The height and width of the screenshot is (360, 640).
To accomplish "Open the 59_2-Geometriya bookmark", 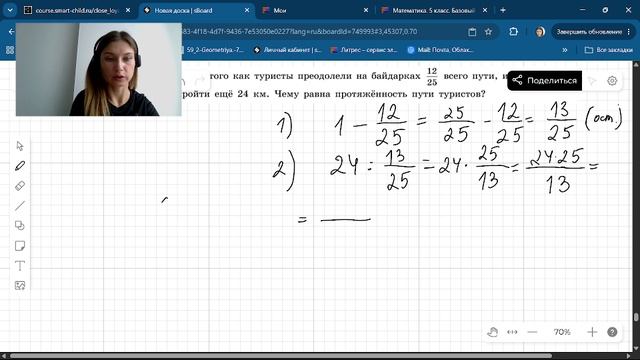I will (212, 50).
